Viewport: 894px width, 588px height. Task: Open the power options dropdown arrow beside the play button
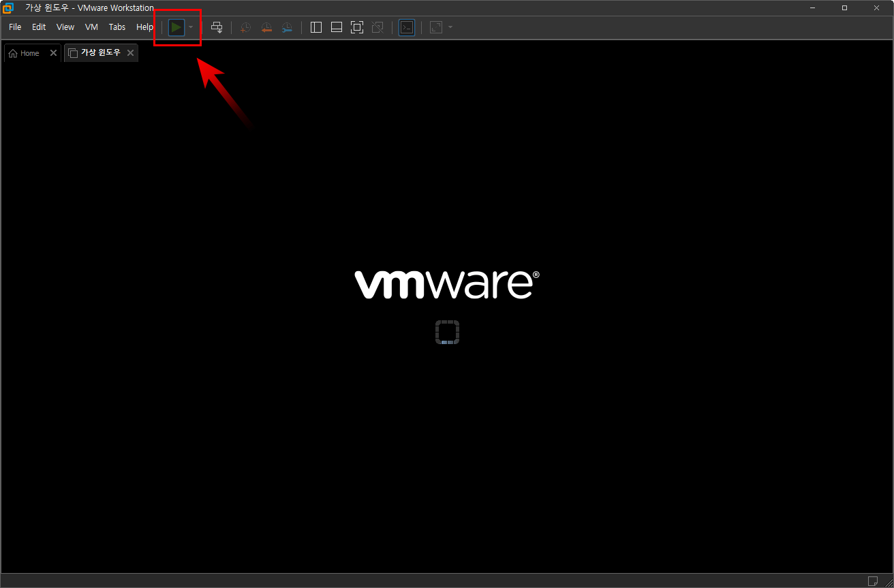point(191,27)
